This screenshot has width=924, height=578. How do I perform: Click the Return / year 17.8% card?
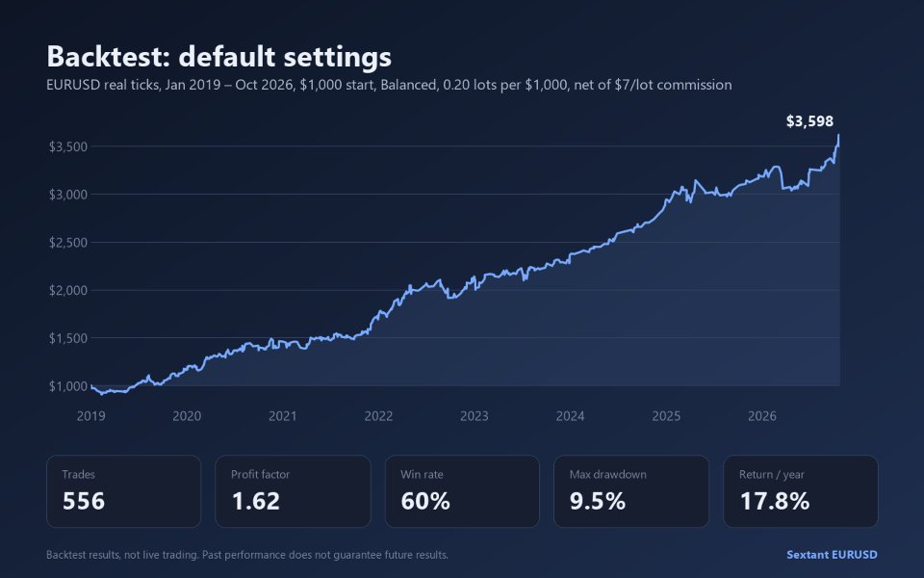800,491
